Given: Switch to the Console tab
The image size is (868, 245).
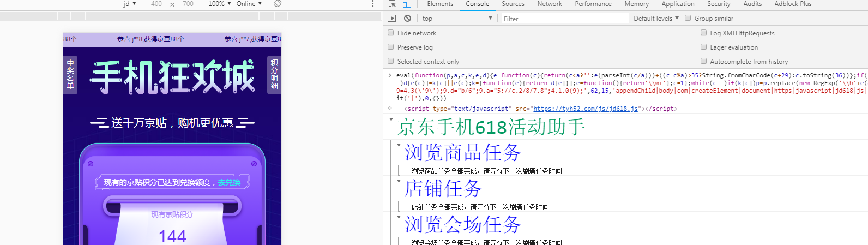Looking at the screenshot, I should pyautogui.click(x=477, y=4).
